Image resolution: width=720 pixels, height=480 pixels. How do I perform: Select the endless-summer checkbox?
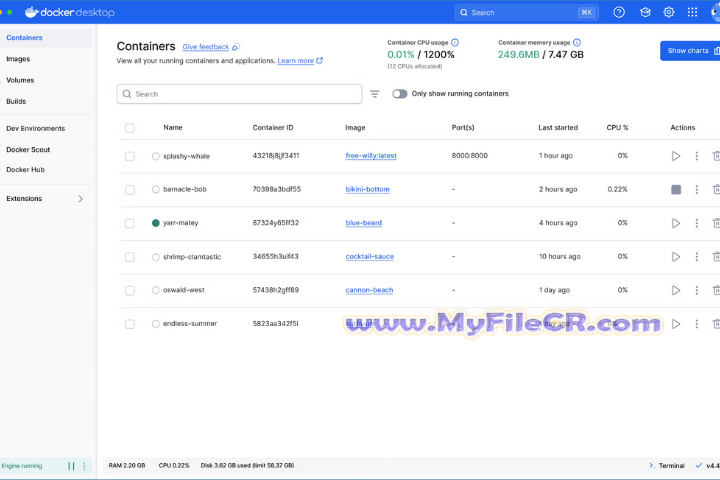130,324
